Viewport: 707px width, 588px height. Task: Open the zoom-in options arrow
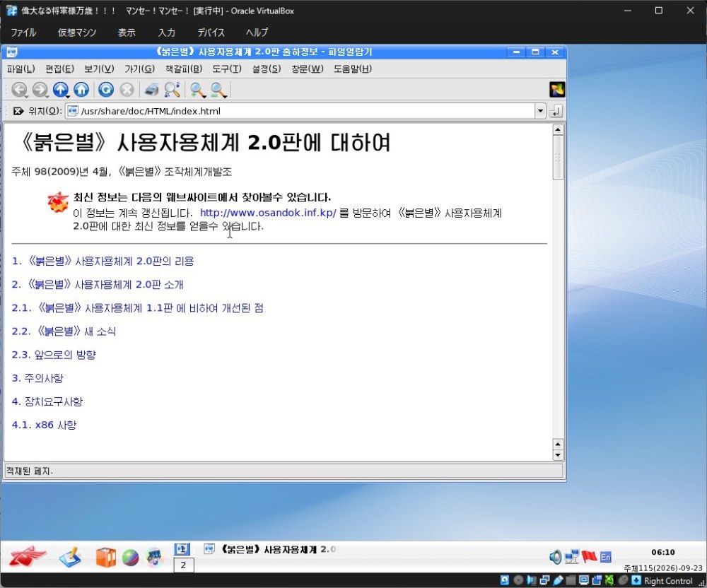(204, 96)
